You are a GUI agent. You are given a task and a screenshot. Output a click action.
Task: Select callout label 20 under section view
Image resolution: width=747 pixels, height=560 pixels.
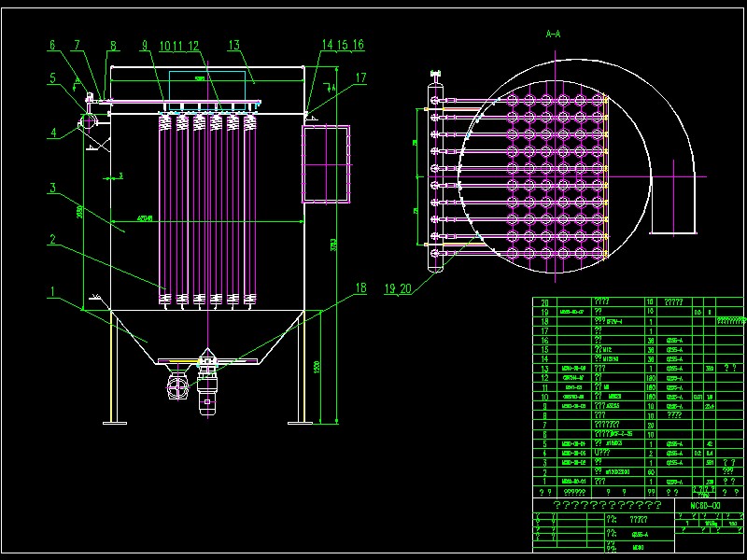(405, 288)
